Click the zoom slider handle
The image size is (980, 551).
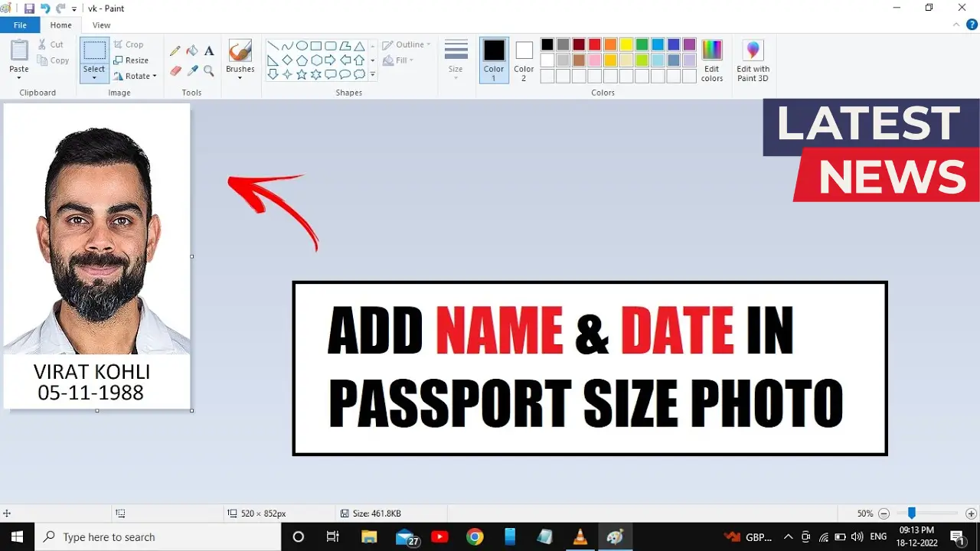pos(912,514)
